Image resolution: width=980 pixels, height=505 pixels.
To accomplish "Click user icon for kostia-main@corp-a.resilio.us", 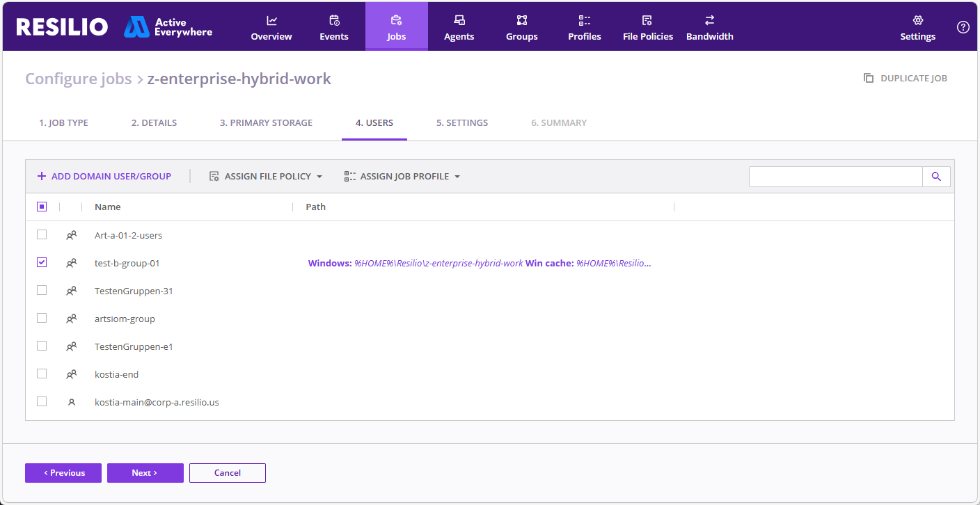I will click(x=71, y=402).
